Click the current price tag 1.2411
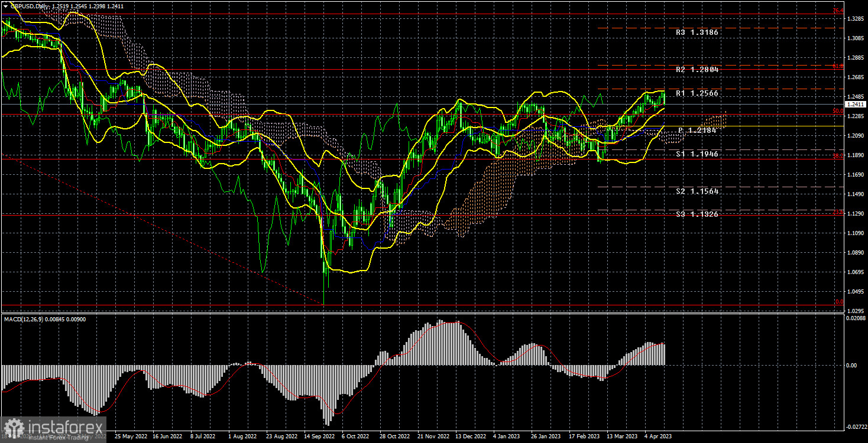Image resolution: width=868 pixels, height=443 pixels. (855, 104)
